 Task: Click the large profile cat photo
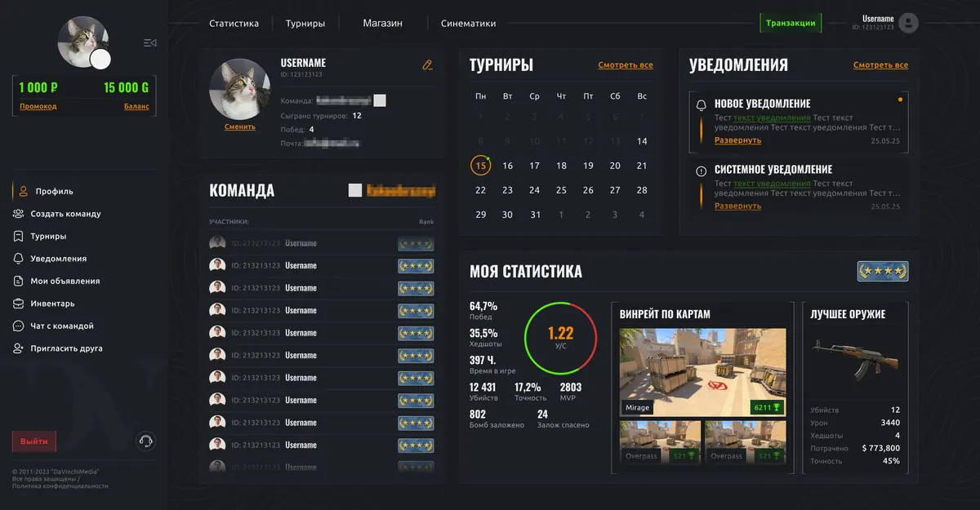240,89
